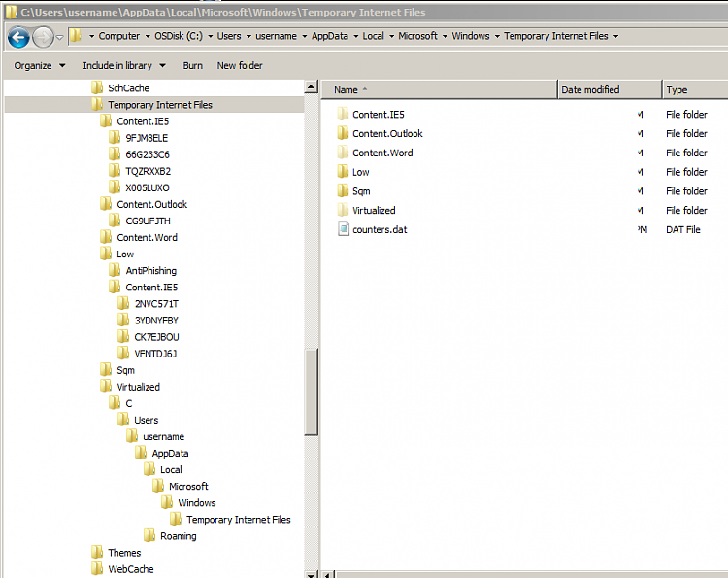This screenshot has width=728, height=578.
Task: Sort by the Name column header
Action: point(439,89)
